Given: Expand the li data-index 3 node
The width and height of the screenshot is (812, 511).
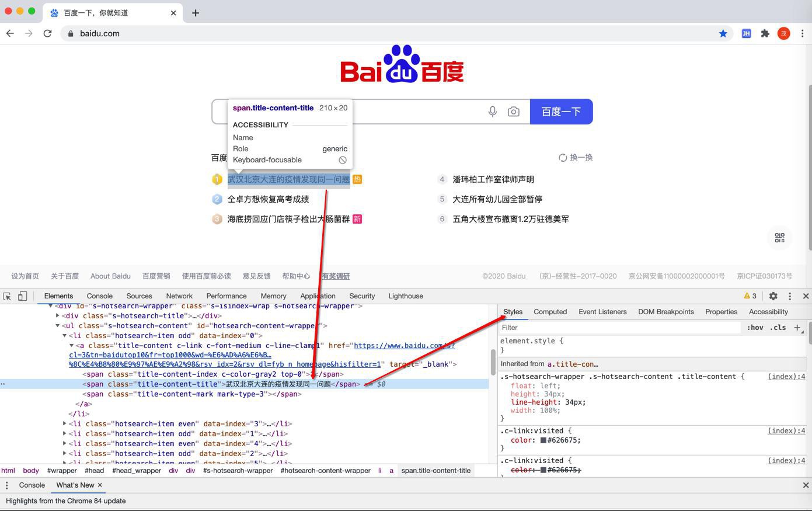Looking at the screenshot, I should (x=65, y=424).
